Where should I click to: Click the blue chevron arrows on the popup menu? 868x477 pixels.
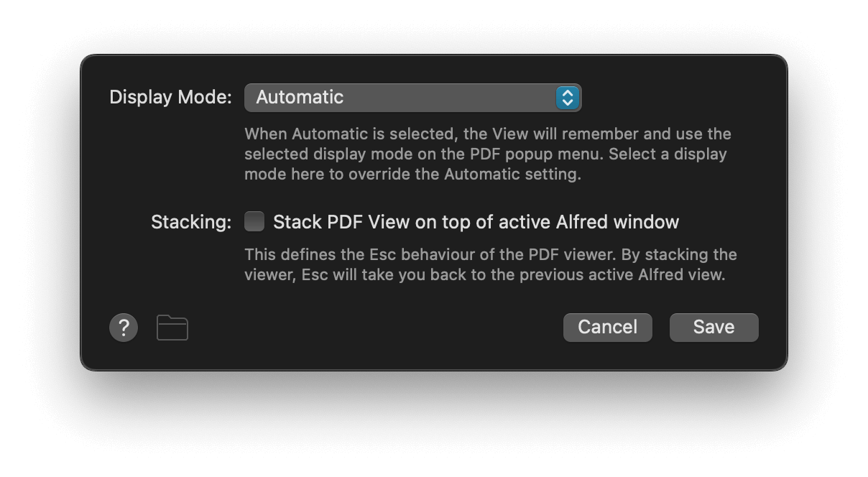coord(567,98)
